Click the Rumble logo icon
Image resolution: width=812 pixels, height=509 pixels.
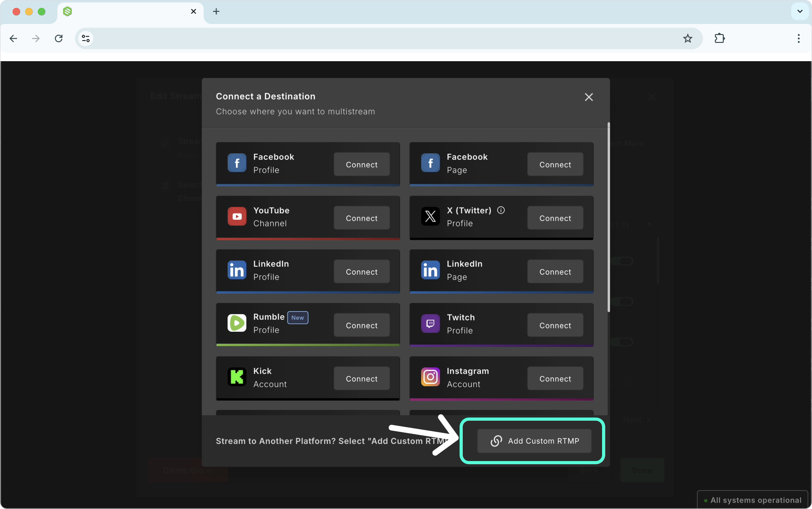tap(237, 323)
